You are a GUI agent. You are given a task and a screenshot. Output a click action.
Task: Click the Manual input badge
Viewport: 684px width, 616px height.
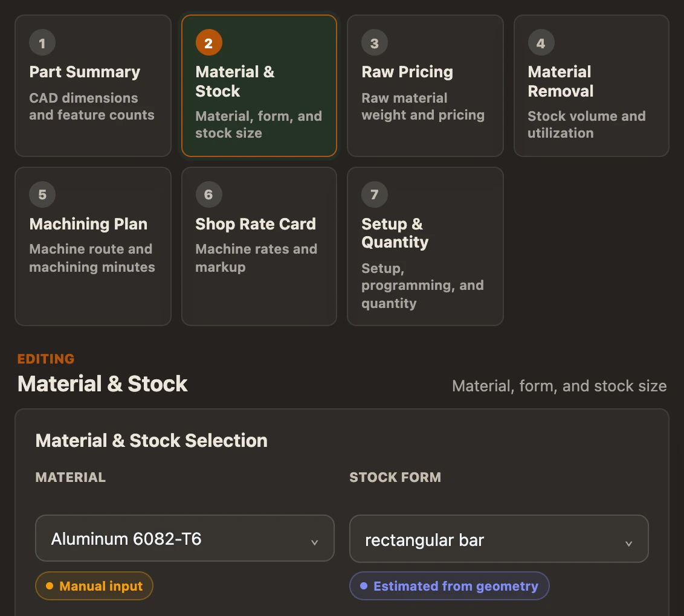click(x=94, y=586)
